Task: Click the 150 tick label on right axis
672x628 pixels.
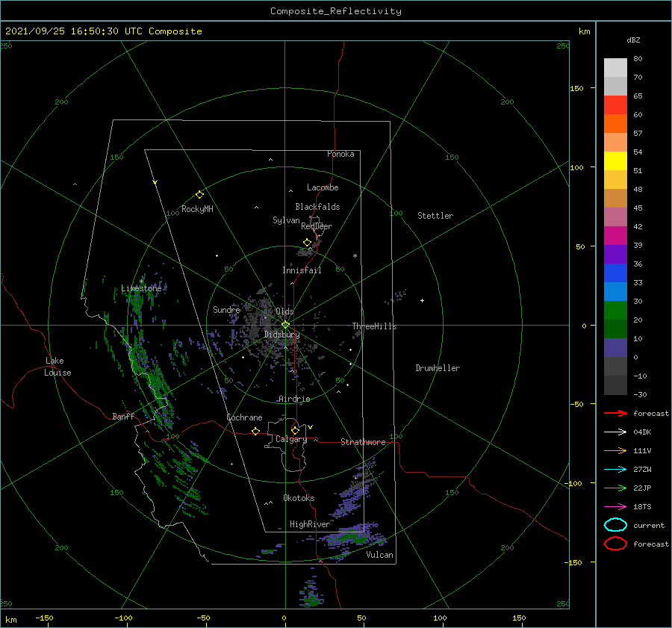Action: (576, 88)
